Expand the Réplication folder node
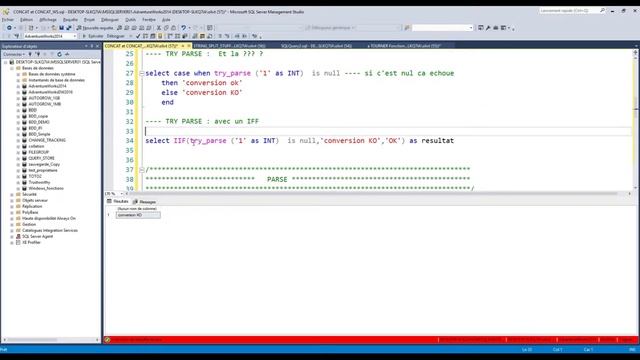This screenshot has width=640, height=360. (12, 206)
